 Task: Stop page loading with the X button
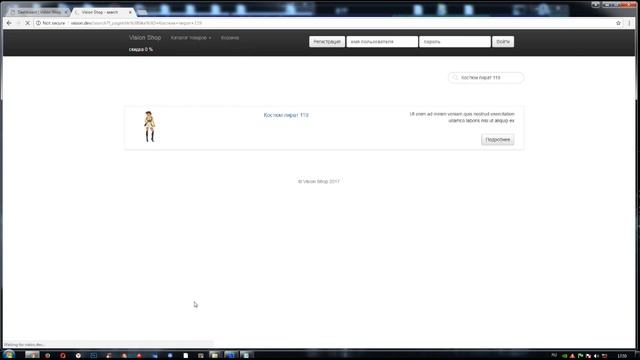27,23
